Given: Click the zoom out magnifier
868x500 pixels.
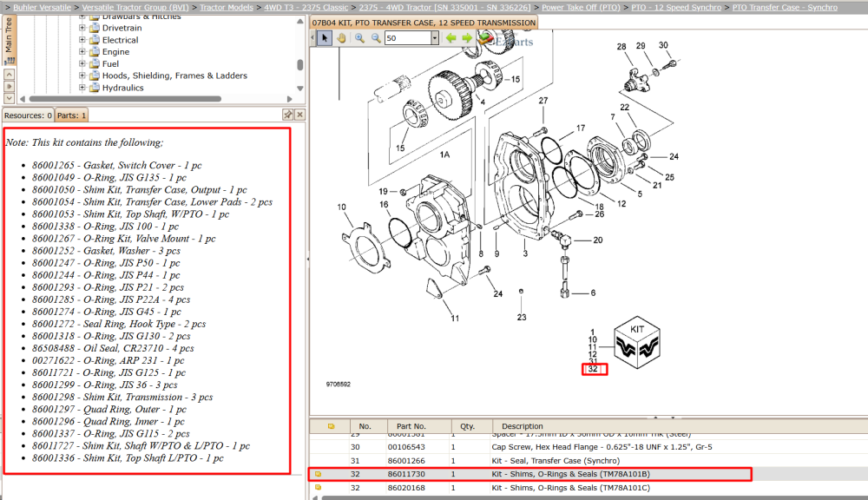Looking at the screenshot, I should pyautogui.click(x=377, y=38).
